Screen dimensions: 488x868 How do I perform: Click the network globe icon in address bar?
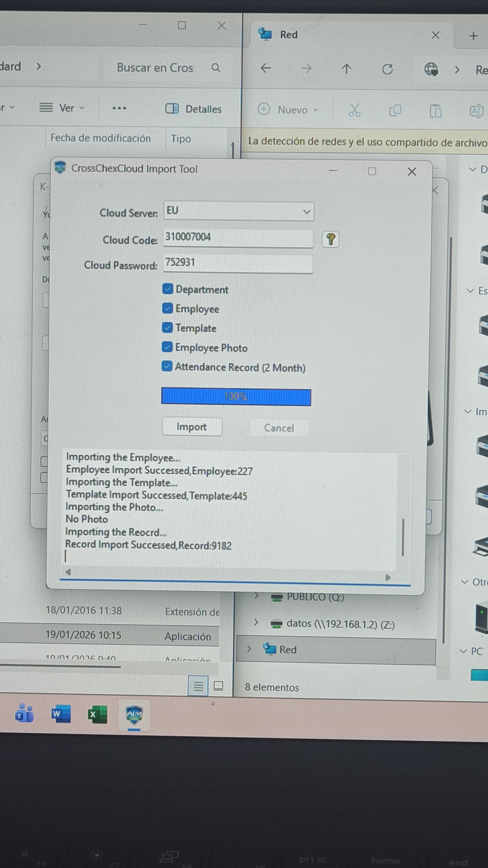coord(431,70)
